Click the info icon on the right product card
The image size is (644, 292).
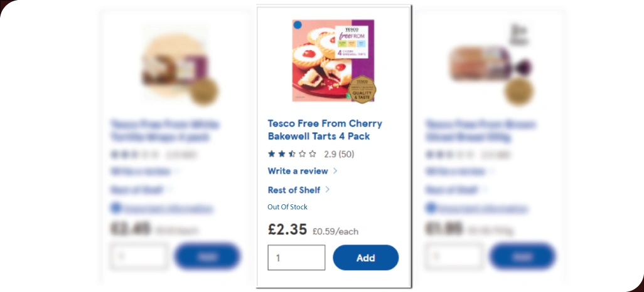430,208
